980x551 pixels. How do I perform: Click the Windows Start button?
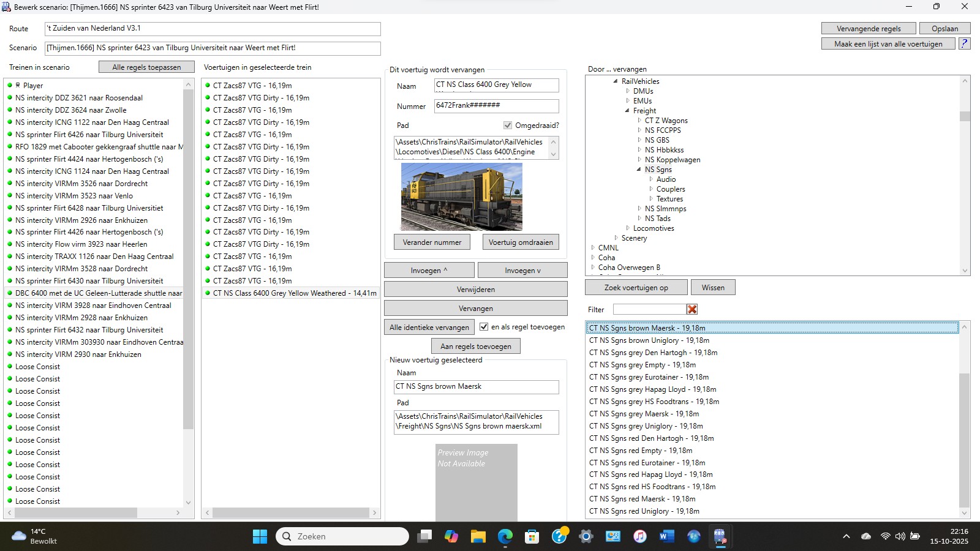pyautogui.click(x=260, y=537)
